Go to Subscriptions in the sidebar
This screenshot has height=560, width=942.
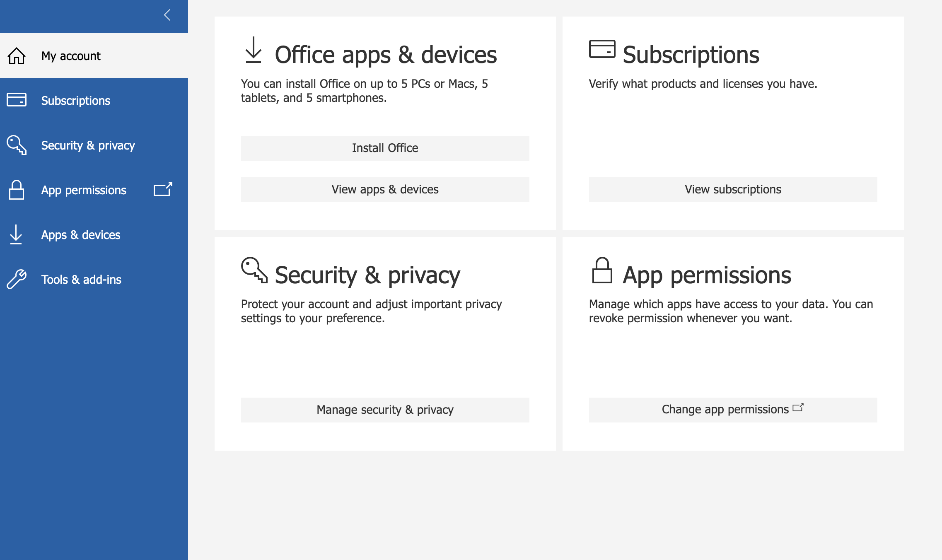pos(94,100)
